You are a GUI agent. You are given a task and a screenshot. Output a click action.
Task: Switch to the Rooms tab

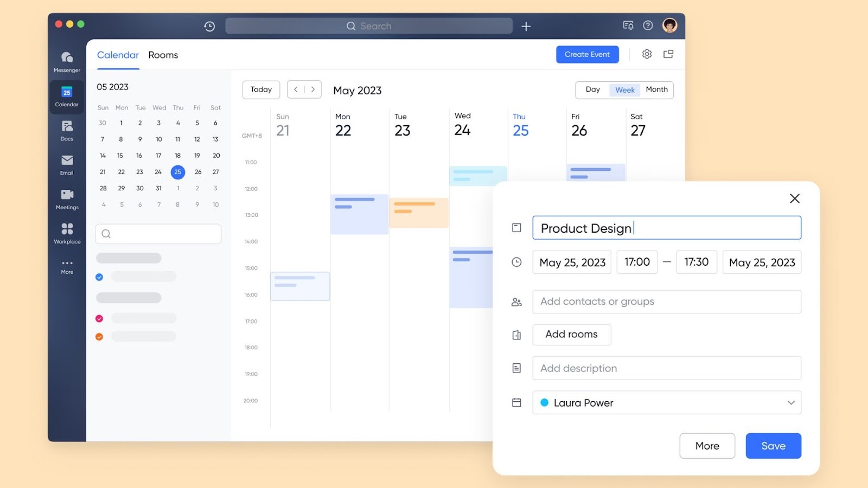[x=163, y=55]
